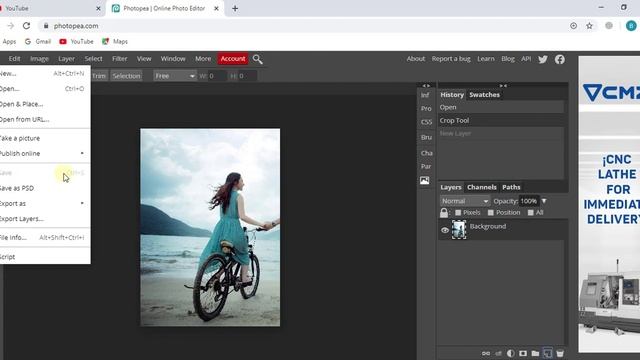Viewport: 640px width, 360px height.
Task: Open the Inf sidebar panel
Action: pos(425,95)
